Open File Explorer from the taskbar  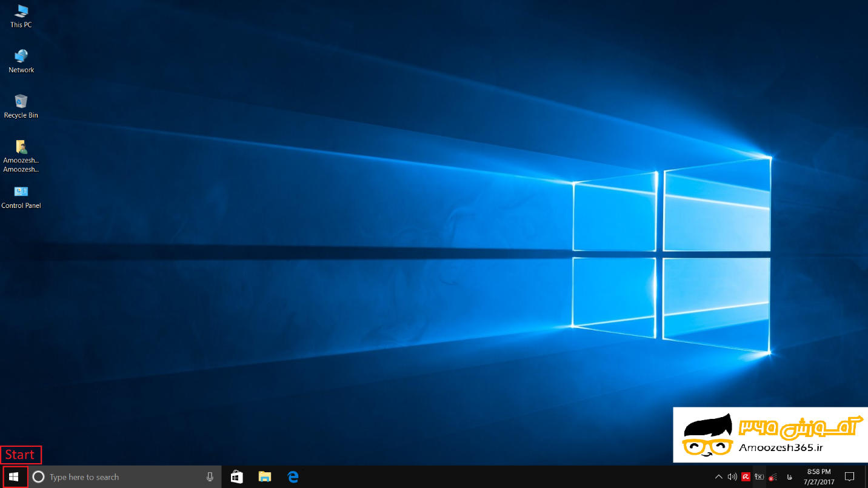(265, 477)
